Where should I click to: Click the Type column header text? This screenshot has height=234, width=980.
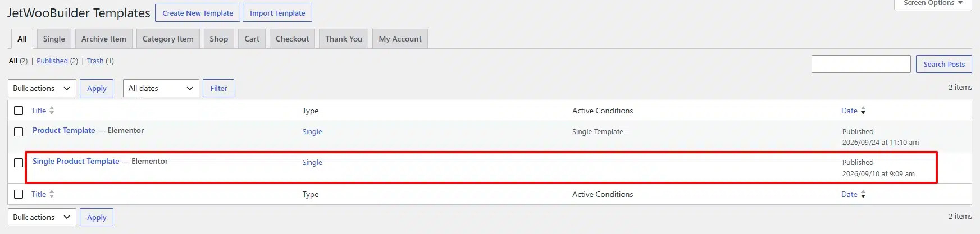coord(311,111)
